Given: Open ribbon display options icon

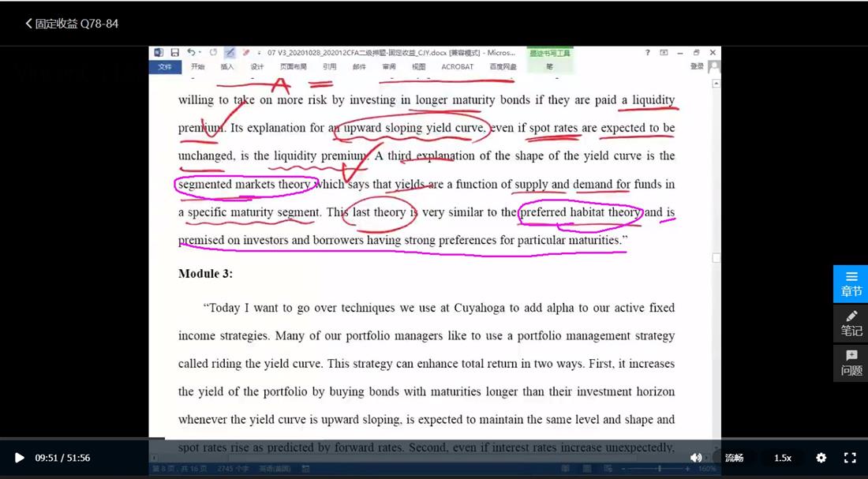Looking at the screenshot, I should tap(664, 53).
